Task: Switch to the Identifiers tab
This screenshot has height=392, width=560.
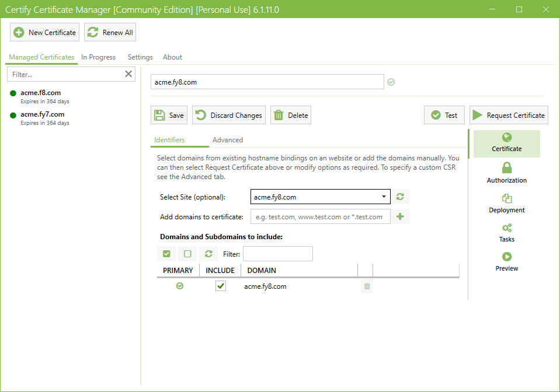Action: click(x=169, y=140)
